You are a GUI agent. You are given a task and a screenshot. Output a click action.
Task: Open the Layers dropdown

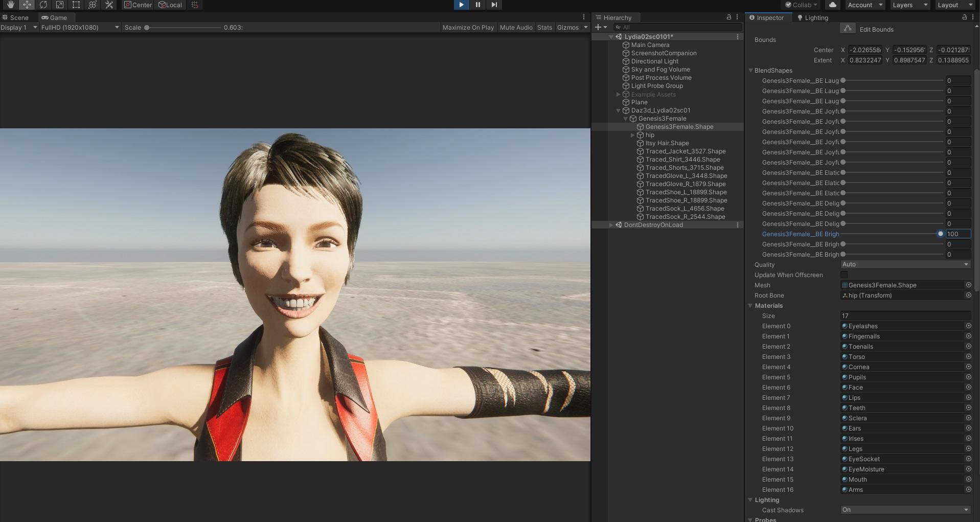click(x=910, y=5)
